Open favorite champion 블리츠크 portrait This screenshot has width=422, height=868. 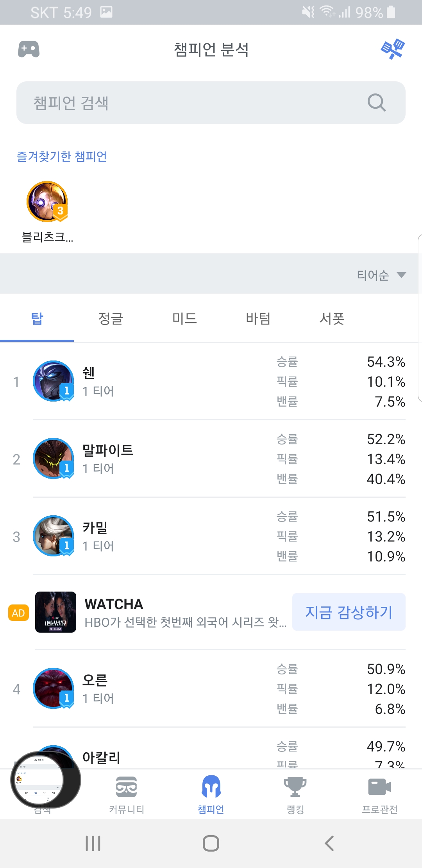coord(47,201)
